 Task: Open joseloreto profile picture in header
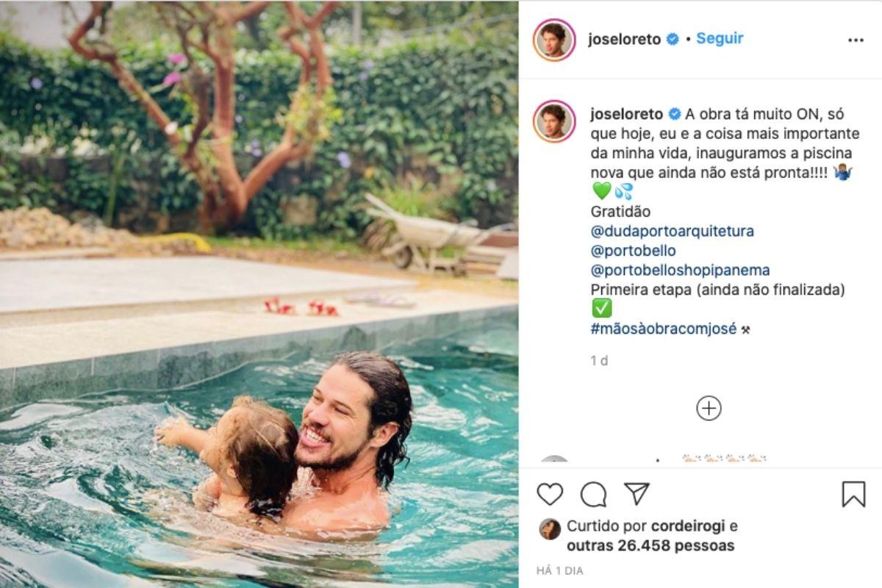tap(554, 40)
